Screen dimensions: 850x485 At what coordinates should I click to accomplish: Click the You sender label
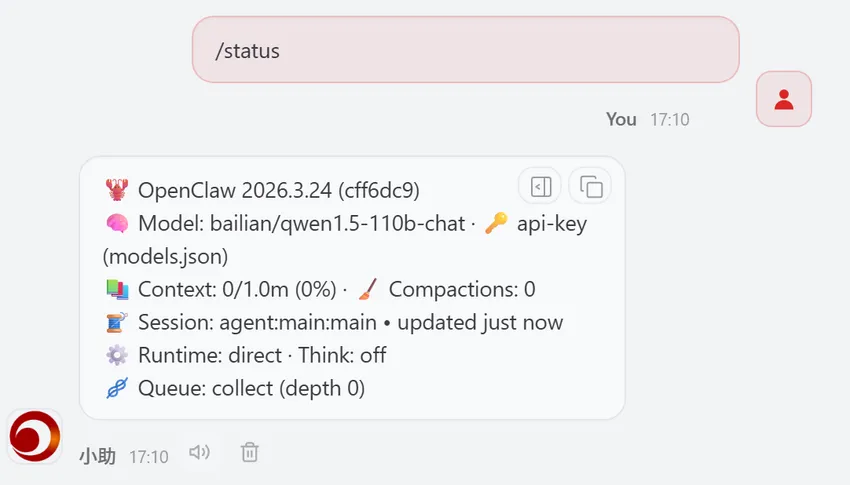[621, 119]
